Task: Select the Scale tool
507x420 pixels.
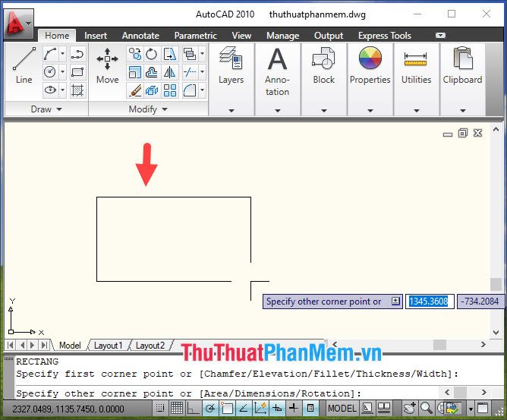Action: [135, 72]
